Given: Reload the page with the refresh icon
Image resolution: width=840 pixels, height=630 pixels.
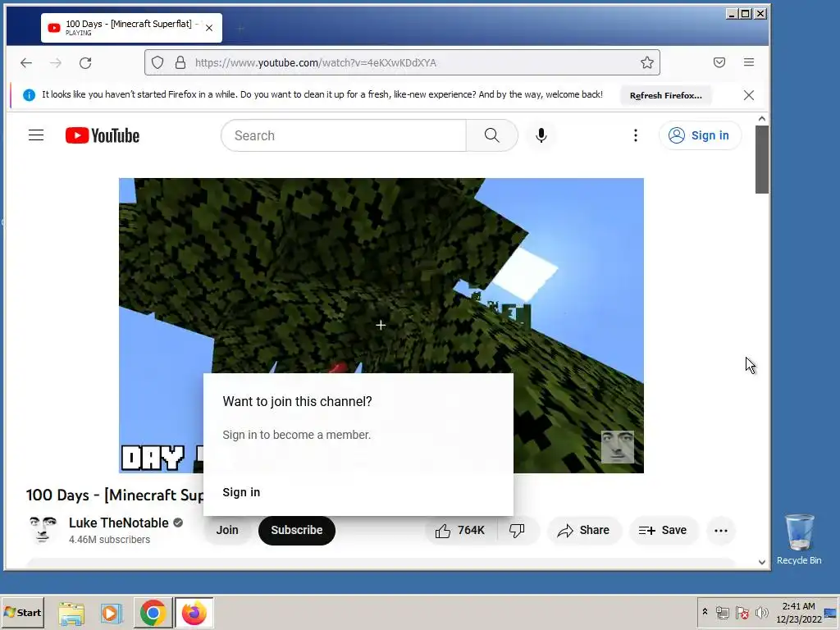Looking at the screenshot, I should (x=85, y=62).
